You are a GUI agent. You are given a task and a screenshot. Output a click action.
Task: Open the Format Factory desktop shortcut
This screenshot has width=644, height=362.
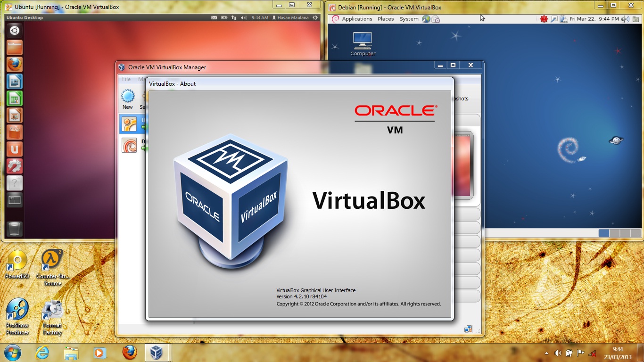[x=52, y=317]
